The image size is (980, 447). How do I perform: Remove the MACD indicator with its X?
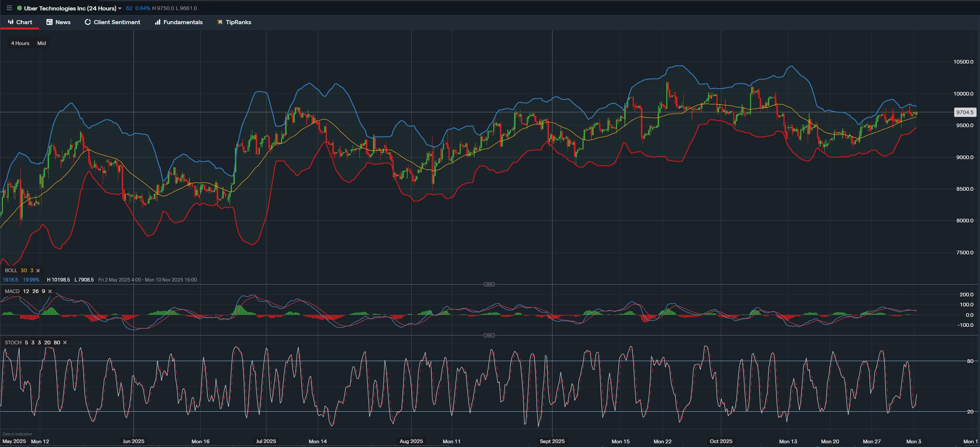tap(50, 291)
